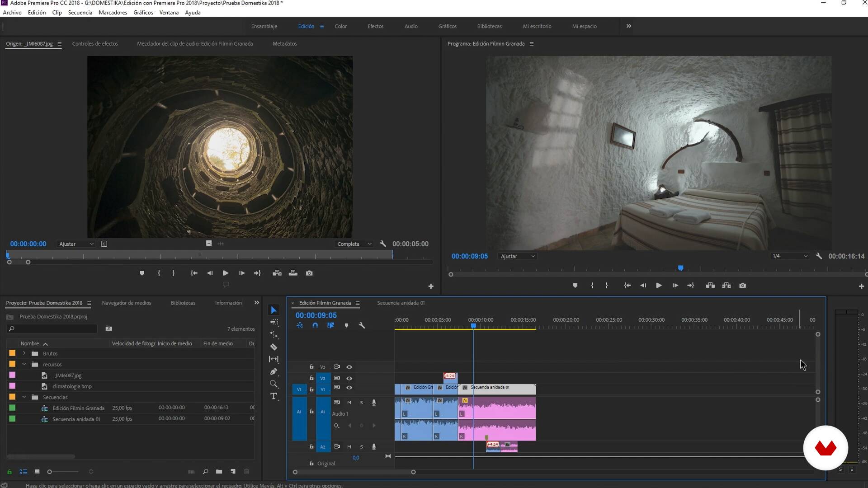The width and height of the screenshot is (868, 488).
Task: Expand the Brutos bin
Action: [24, 353]
